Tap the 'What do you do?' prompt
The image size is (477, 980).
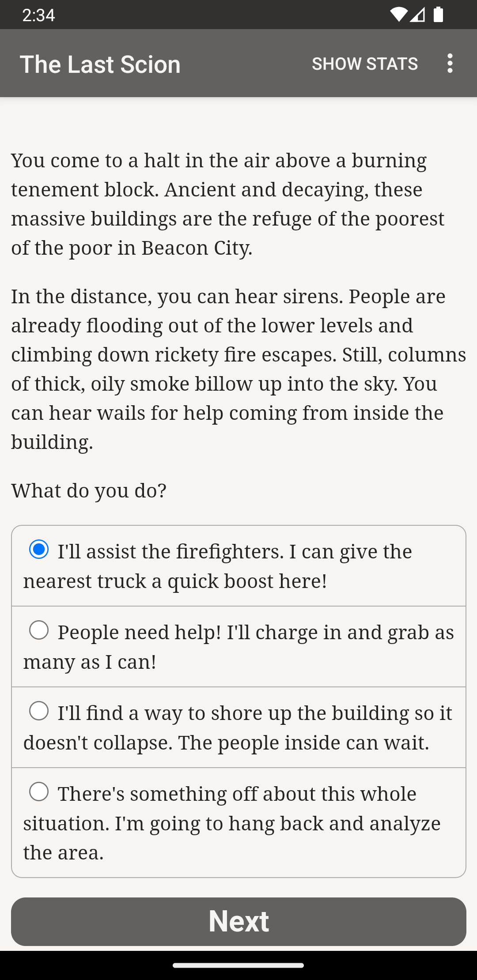pos(89,490)
